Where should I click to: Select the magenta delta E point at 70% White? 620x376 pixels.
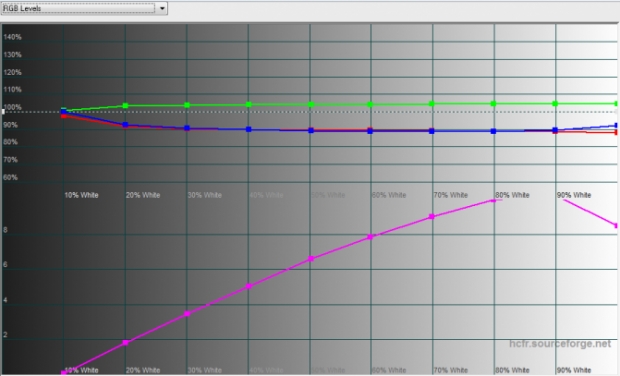(432, 217)
